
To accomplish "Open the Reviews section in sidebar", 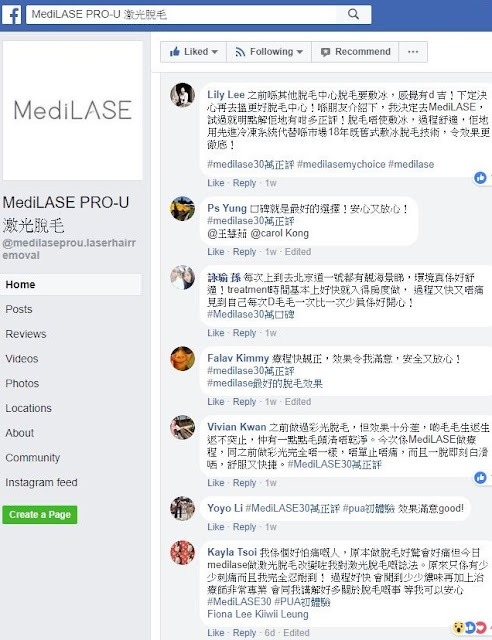I will (26, 334).
